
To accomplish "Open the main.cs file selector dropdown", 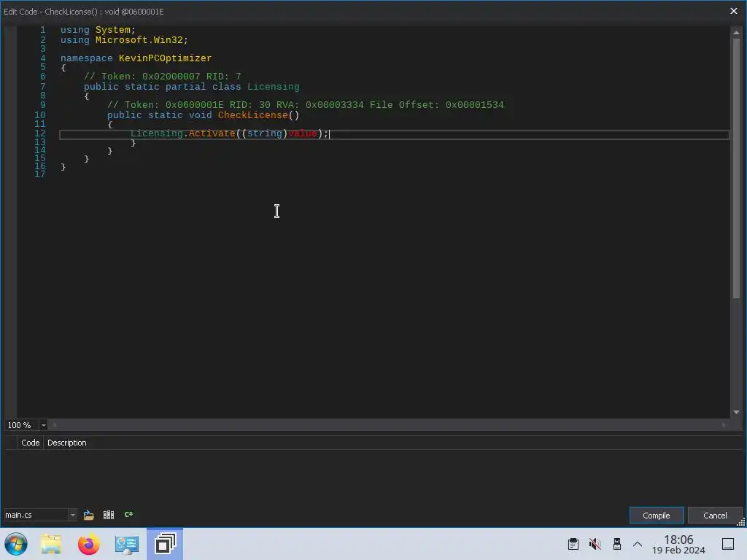I will 72,515.
